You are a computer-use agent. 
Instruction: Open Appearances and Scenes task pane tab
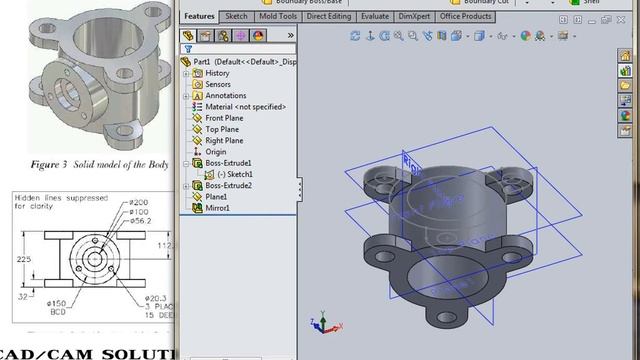point(625,116)
